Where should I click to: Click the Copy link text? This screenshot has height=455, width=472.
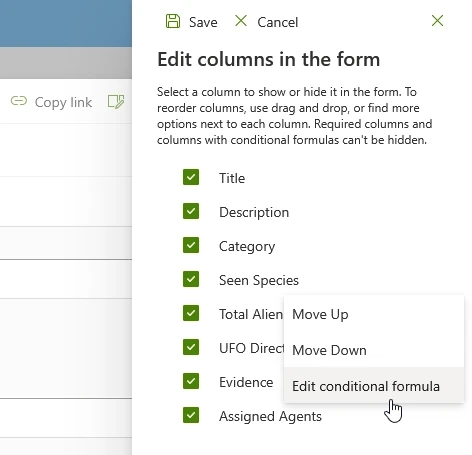click(x=63, y=102)
